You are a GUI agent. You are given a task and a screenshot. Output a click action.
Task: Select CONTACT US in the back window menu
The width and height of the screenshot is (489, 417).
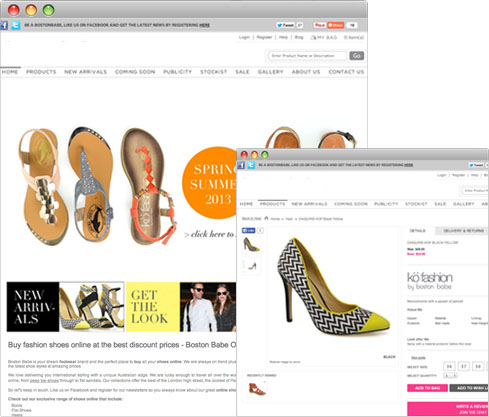click(x=346, y=72)
